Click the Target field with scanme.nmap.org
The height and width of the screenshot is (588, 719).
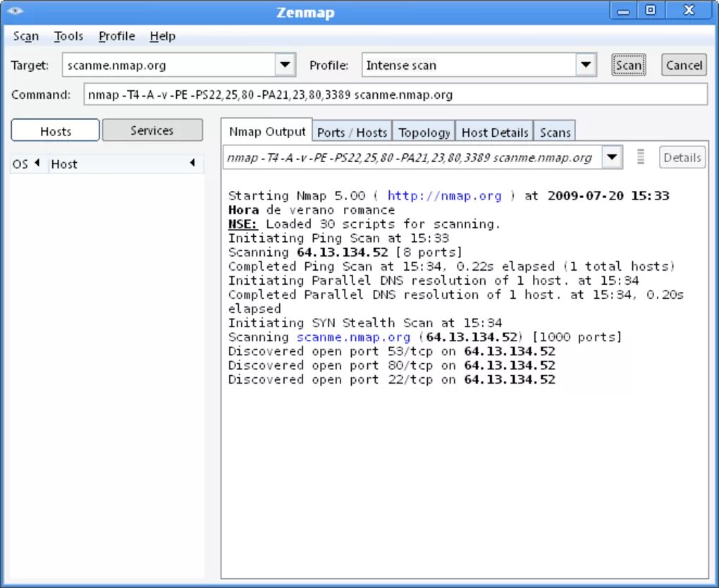point(168,65)
